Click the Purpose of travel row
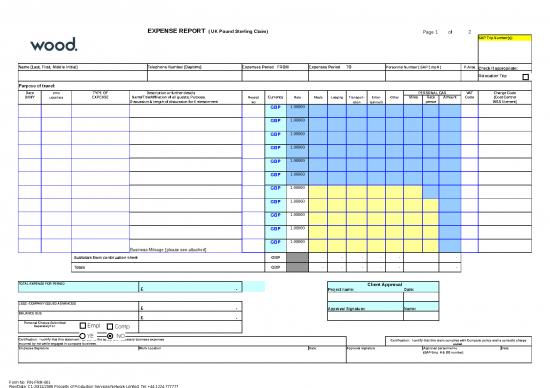The width and height of the screenshot is (550, 388). (x=275, y=86)
